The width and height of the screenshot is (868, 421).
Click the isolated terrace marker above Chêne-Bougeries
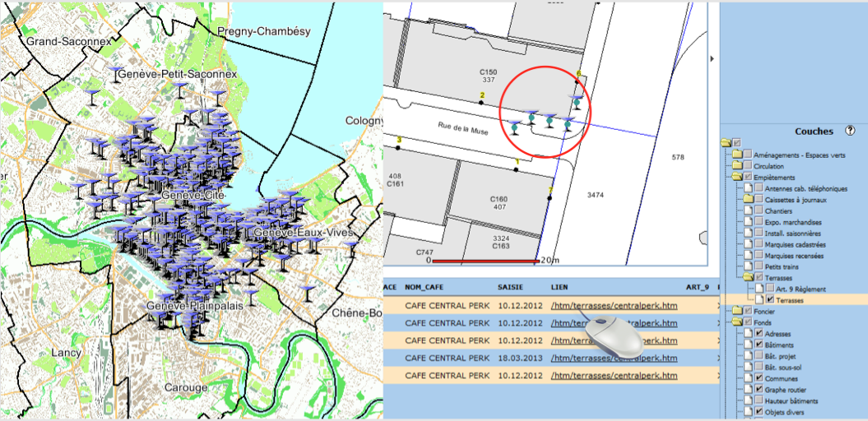pyautogui.click(x=309, y=292)
